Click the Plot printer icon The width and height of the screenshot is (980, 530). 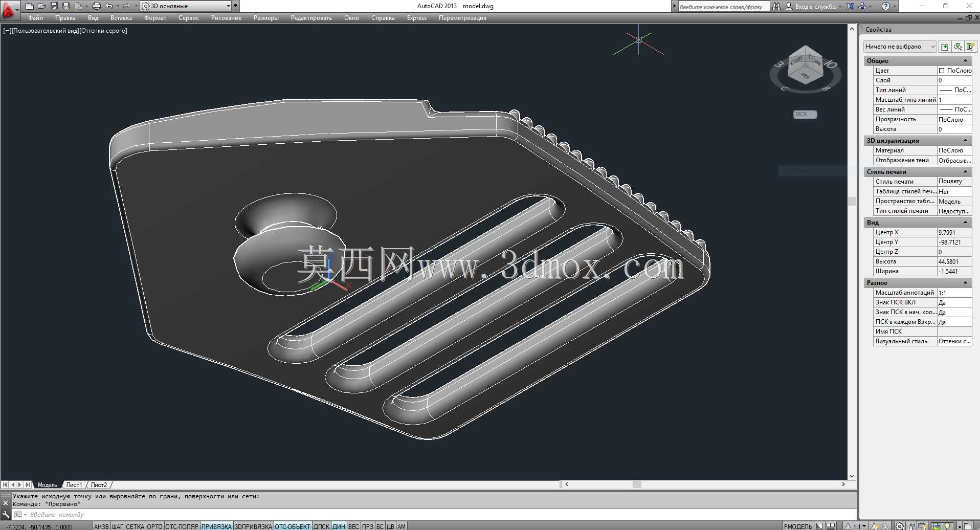coord(97,6)
